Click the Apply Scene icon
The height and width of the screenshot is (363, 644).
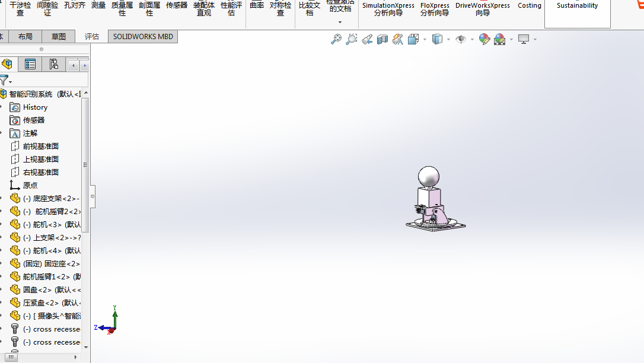click(499, 39)
